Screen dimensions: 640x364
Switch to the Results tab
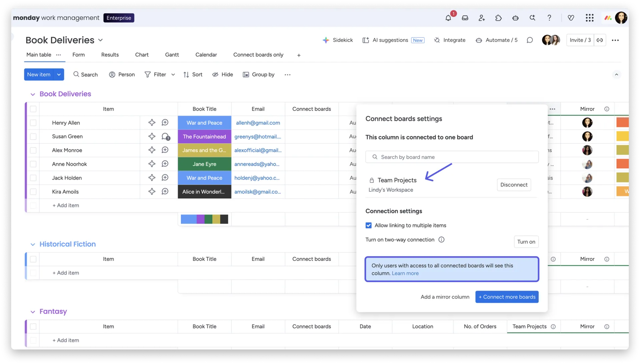[110, 55]
